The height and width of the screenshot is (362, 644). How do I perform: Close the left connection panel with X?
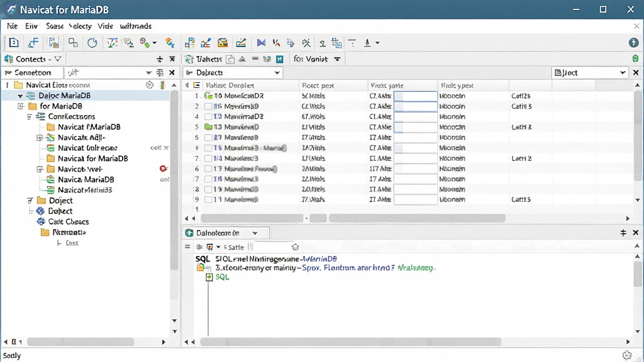(172, 73)
